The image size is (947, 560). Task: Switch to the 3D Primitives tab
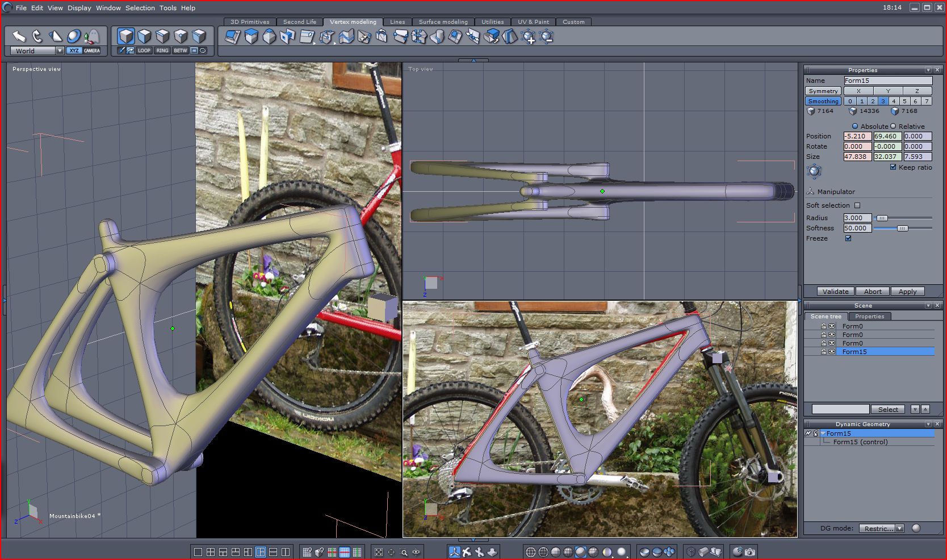[250, 22]
